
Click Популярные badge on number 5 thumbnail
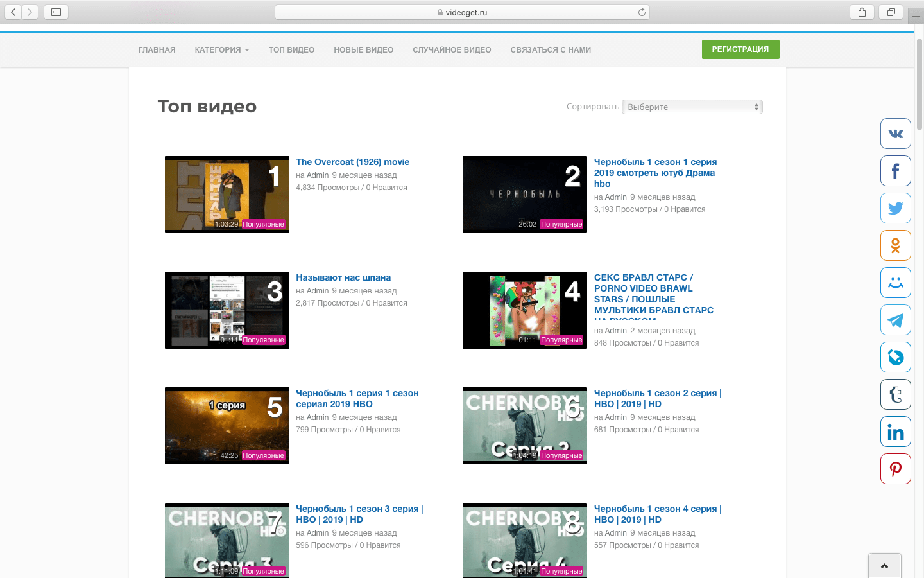click(x=263, y=455)
